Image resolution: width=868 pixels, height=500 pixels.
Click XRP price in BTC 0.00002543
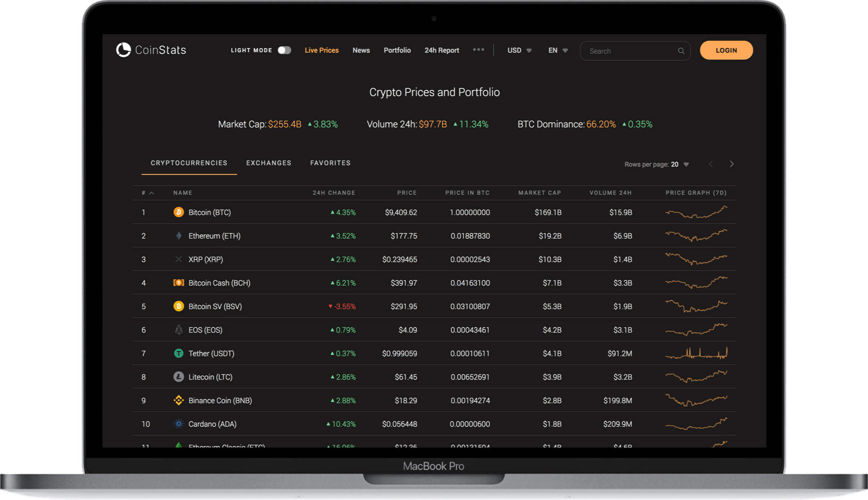tap(470, 259)
